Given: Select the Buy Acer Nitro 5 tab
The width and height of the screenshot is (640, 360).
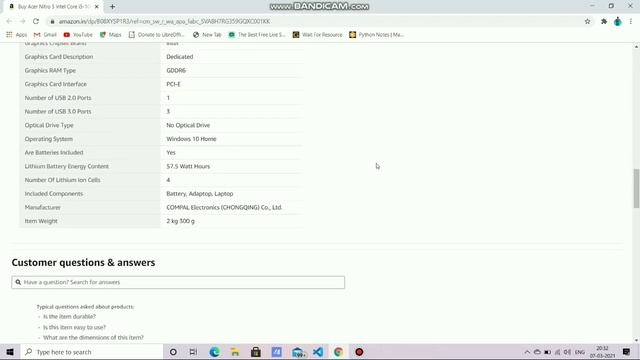Looking at the screenshot, I should (x=53, y=7).
